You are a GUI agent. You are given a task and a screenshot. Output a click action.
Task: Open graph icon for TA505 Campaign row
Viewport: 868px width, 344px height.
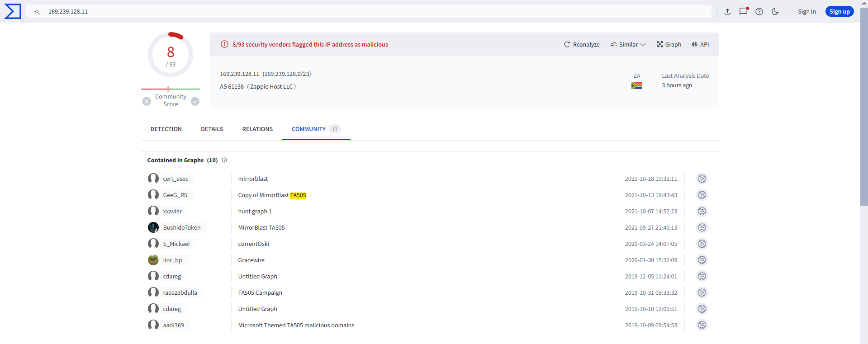[x=702, y=292]
